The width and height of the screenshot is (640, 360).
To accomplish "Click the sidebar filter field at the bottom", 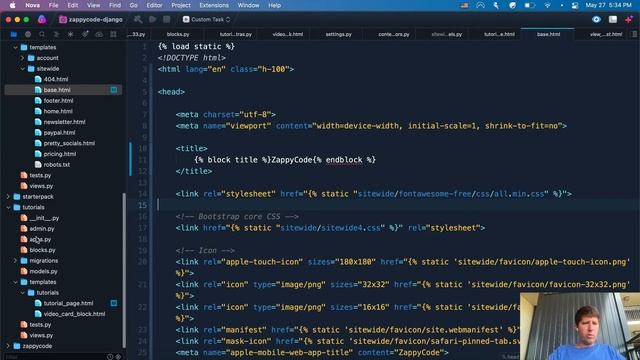I will (x=55, y=357).
